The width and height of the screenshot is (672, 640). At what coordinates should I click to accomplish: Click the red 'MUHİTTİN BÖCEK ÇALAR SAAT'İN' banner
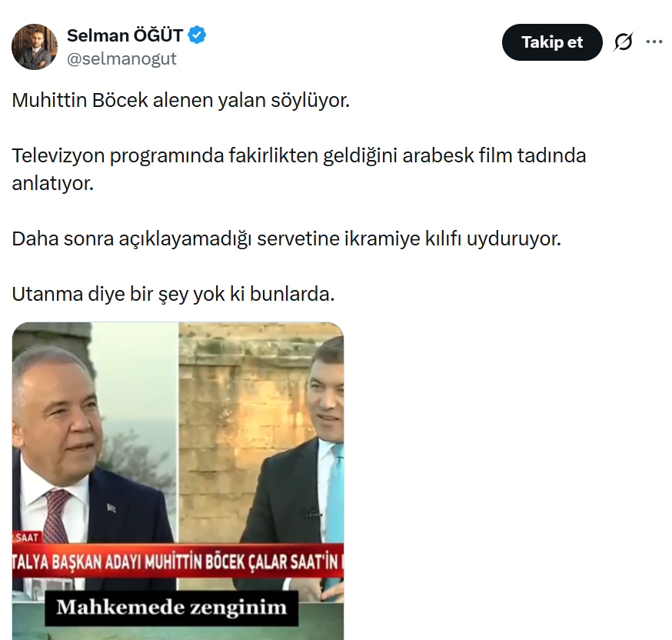(178, 561)
